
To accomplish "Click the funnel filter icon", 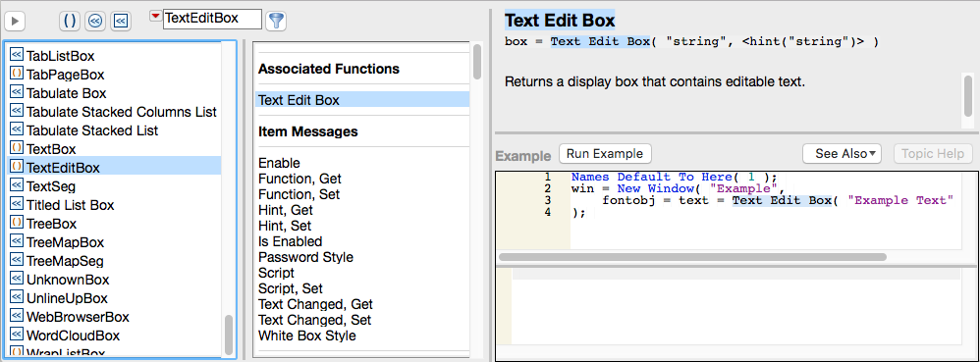I will coord(276,21).
